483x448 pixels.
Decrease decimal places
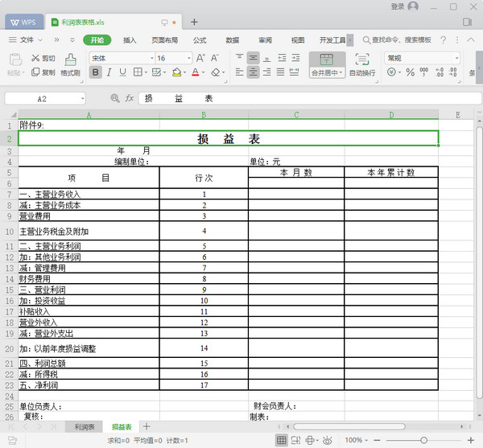click(x=452, y=72)
